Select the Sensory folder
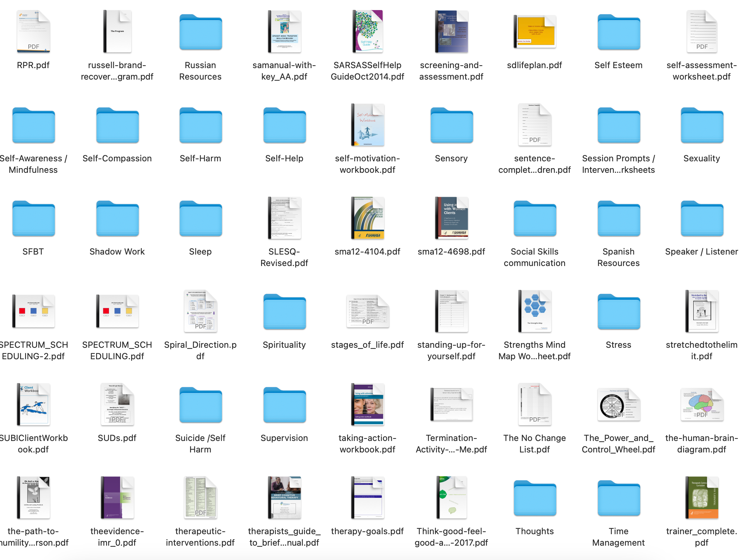 tap(451, 125)
